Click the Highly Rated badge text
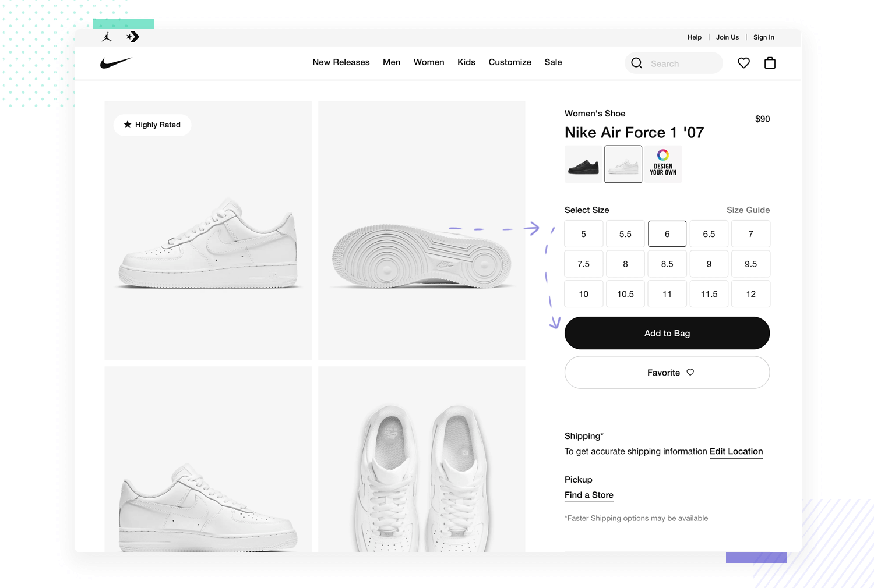 point(158,125)
